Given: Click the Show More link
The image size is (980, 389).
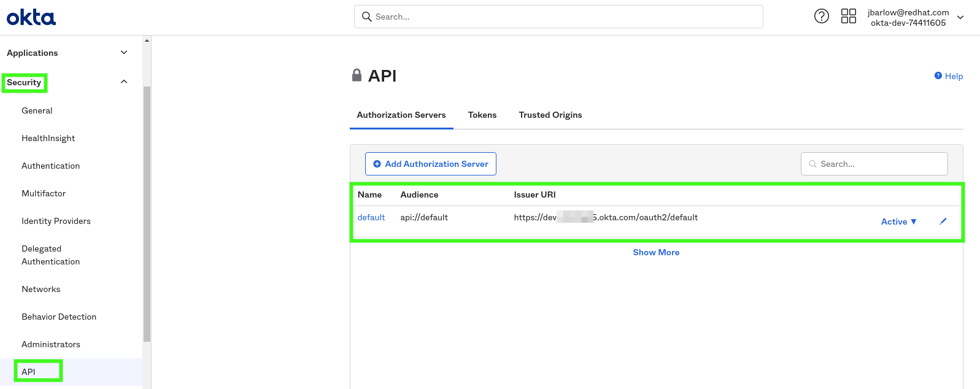Looking at the screenshot, I should pyautogui.click(x=656, y=252).
